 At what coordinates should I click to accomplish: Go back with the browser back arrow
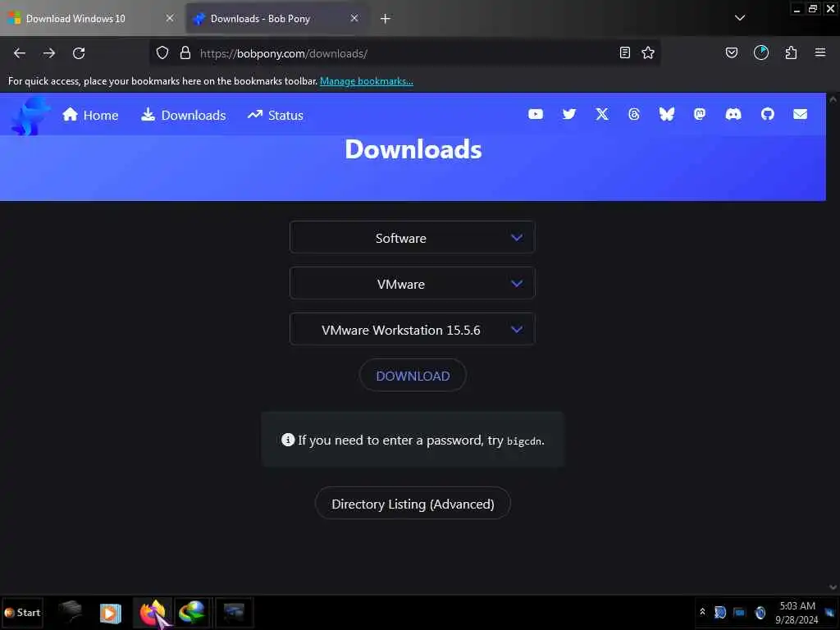(20, 53)
